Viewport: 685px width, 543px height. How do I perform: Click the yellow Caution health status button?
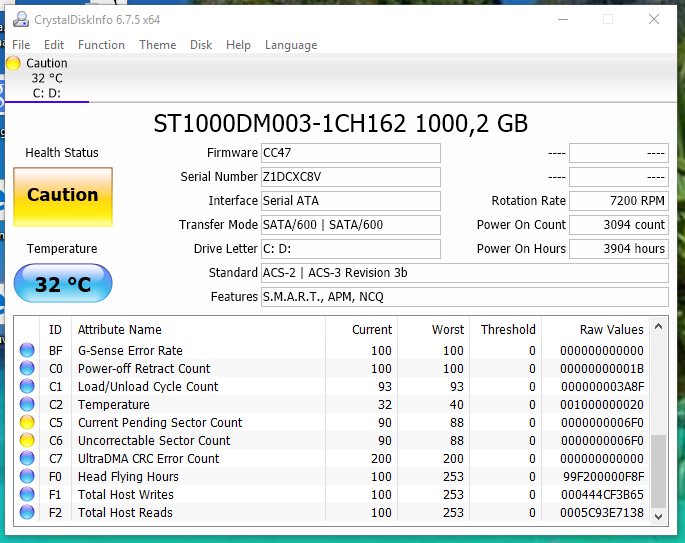pyautogui.click(x=63, y=197)
